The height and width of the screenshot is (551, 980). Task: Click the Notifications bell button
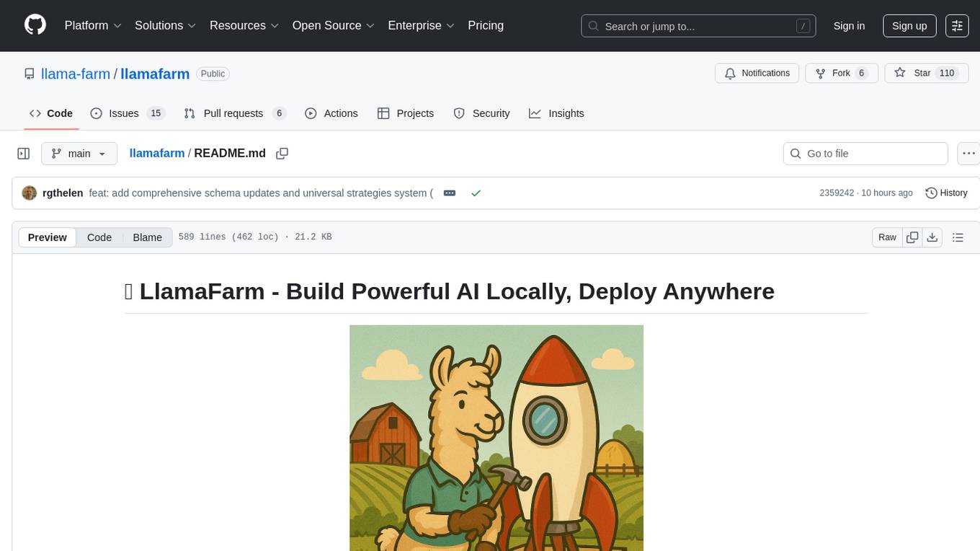(757, 73)
